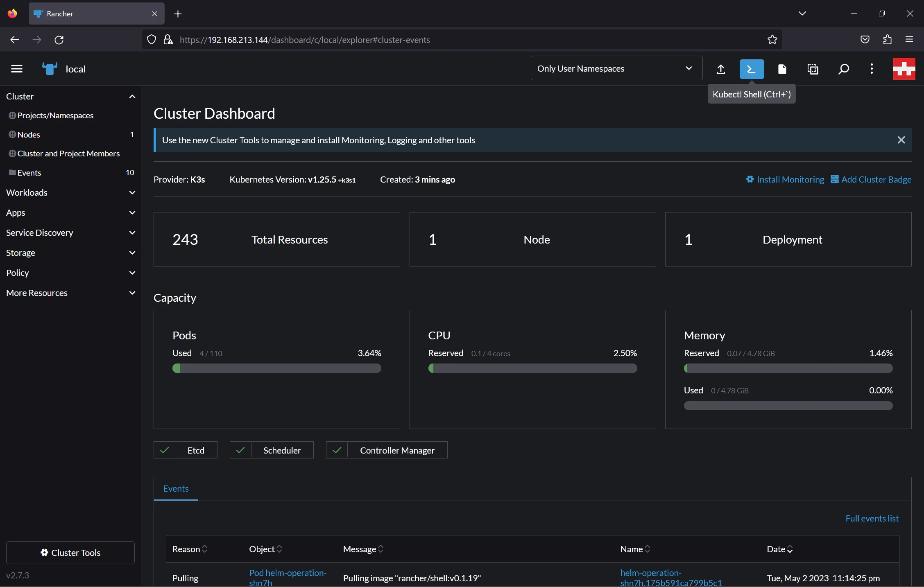Sort events by Reason column
924x587 pixels.
click(x=190, y=549)
